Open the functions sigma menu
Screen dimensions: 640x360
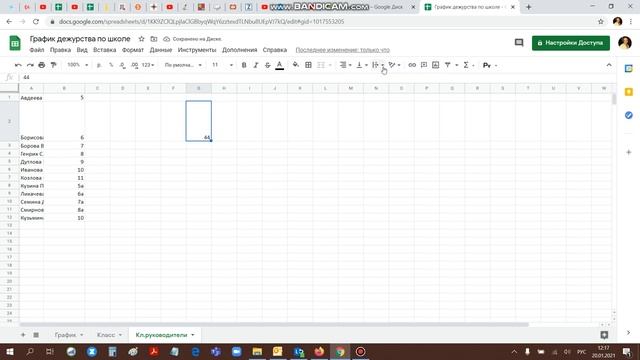(468, 65)
